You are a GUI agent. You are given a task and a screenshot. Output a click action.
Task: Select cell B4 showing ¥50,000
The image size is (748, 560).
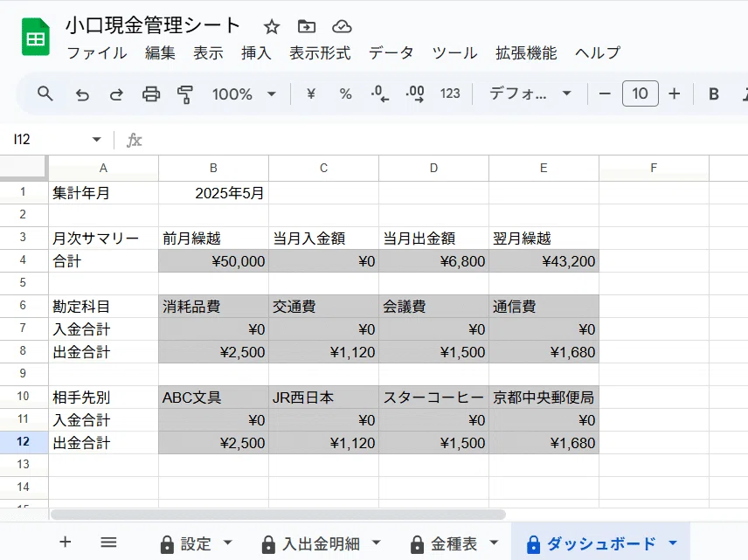point(213,261)
